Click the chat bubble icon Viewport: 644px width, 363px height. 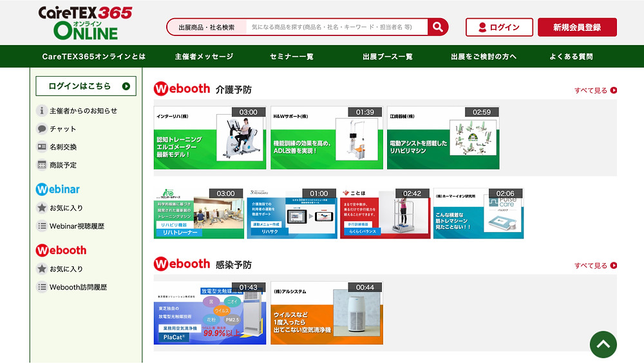click(41, 129)
